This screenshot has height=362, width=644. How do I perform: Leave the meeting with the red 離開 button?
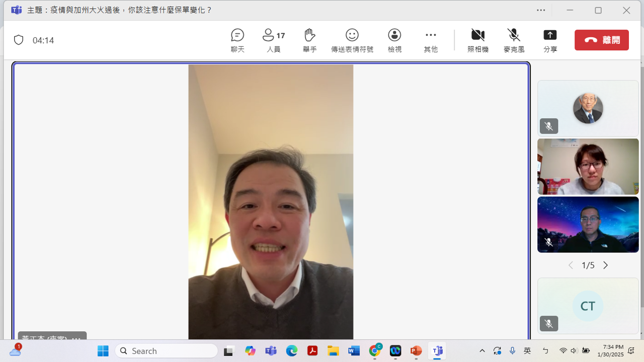coord(601,40)
